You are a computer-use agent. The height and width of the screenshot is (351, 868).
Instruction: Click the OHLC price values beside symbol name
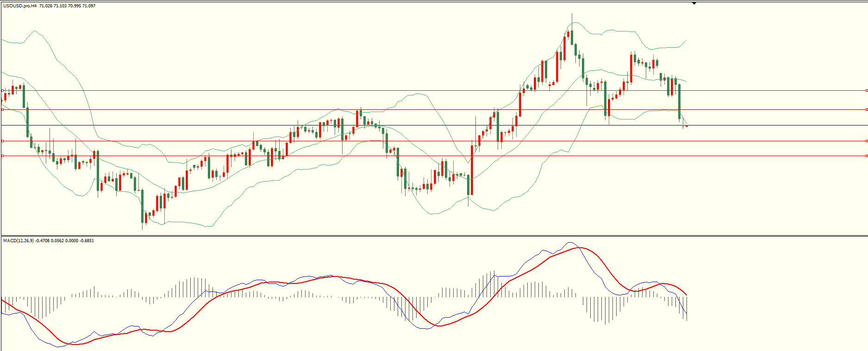[68, 6]
